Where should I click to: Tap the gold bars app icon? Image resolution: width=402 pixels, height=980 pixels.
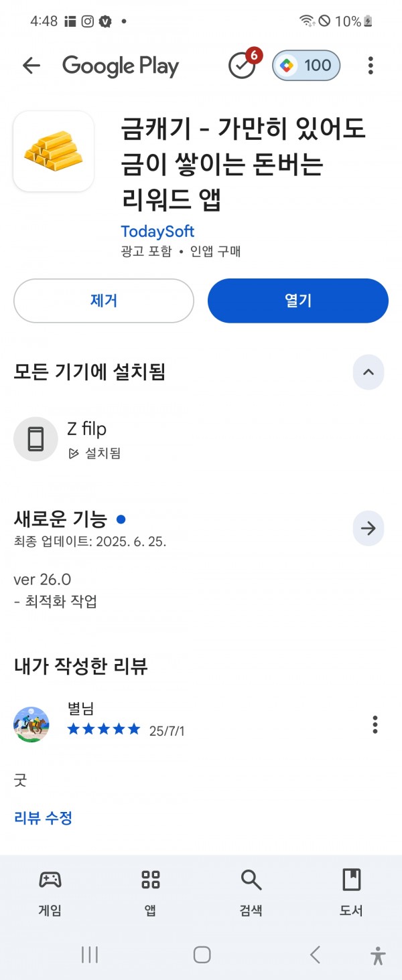[54, 152]
